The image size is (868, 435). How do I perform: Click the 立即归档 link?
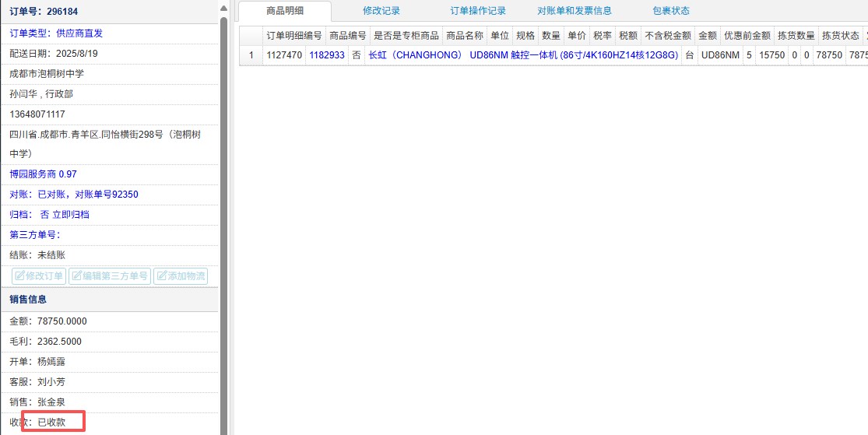coord(70,215)
